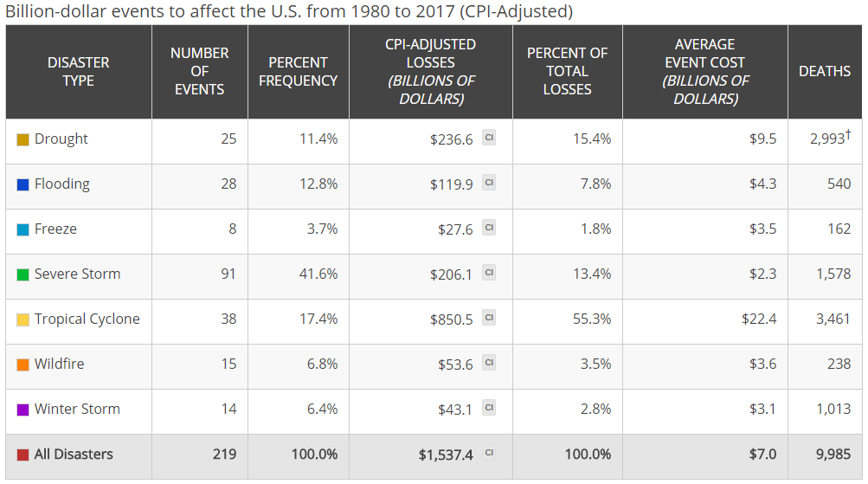The image size is (868, 484).
Task: Click the CI icon beside Drought losses
Action: click(x=489, y=138)
